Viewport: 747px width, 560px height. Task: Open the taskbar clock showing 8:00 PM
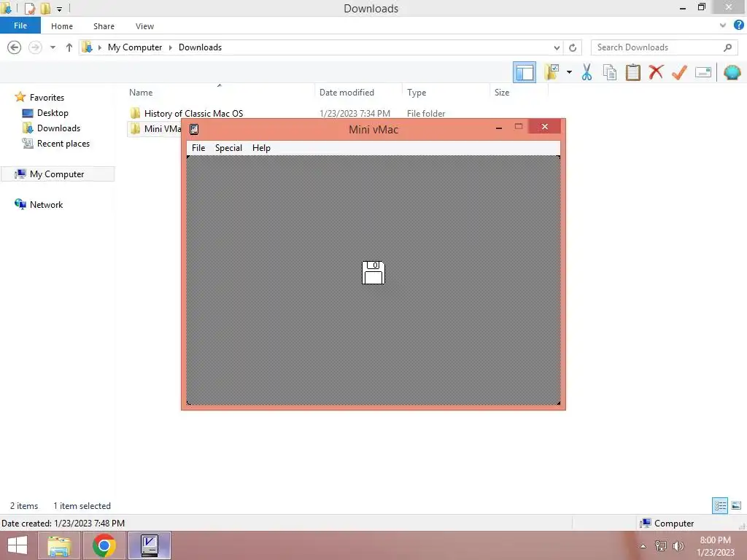(x=715, y=546)
